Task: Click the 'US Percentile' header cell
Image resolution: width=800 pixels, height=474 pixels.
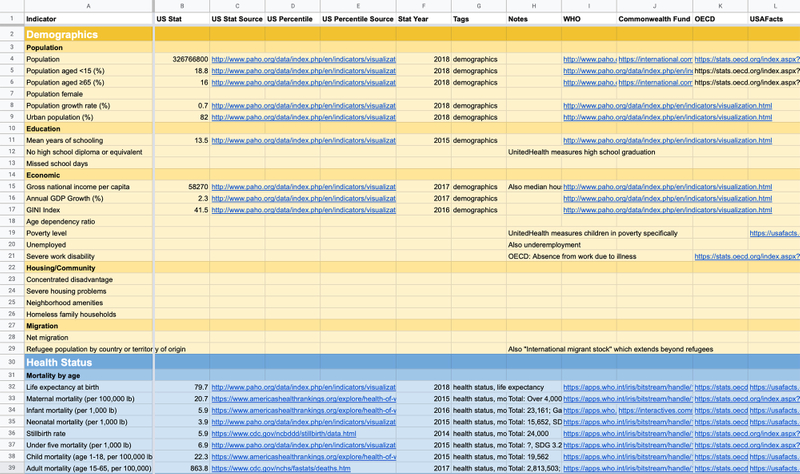Action: click(x=292, y=19)
